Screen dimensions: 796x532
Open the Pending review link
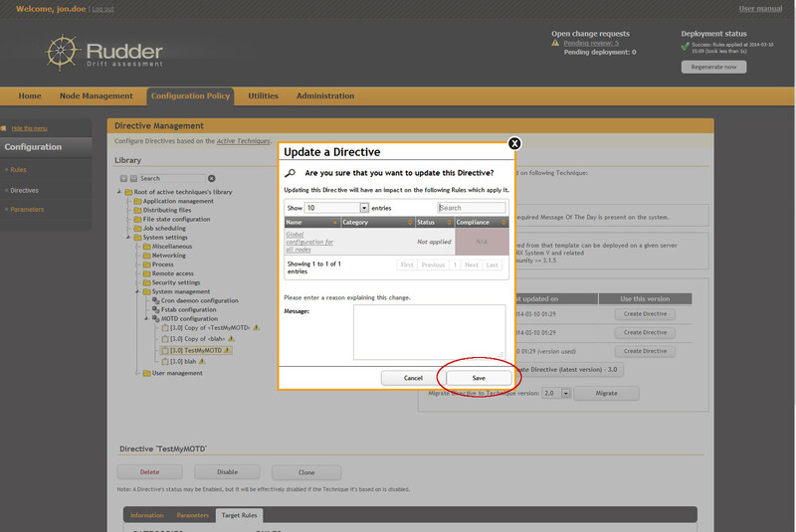(x=591, y=43)
